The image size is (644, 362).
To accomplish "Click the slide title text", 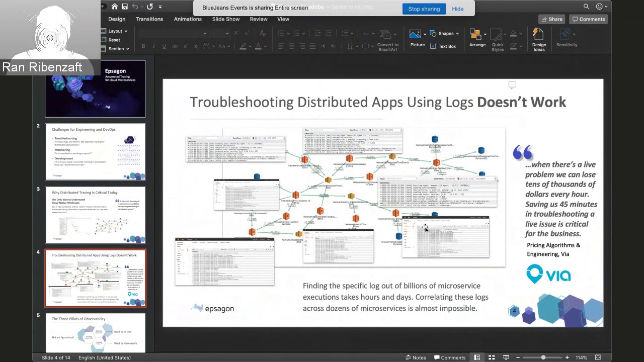I will [x=378, y=102].
